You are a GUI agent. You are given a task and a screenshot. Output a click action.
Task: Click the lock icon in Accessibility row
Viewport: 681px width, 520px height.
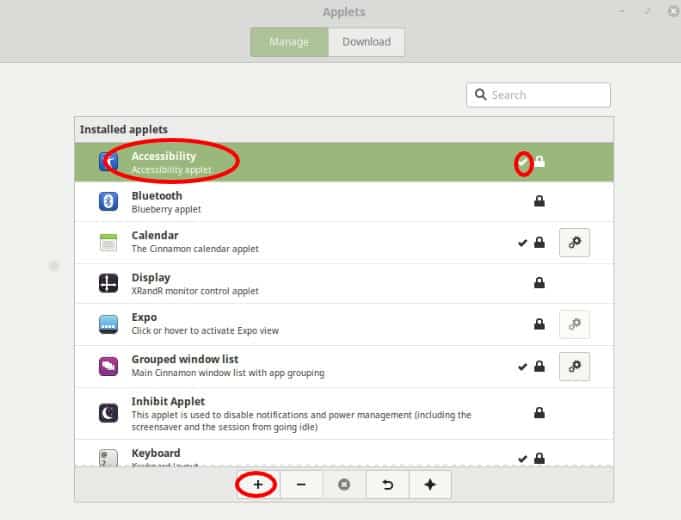(539, 161)
